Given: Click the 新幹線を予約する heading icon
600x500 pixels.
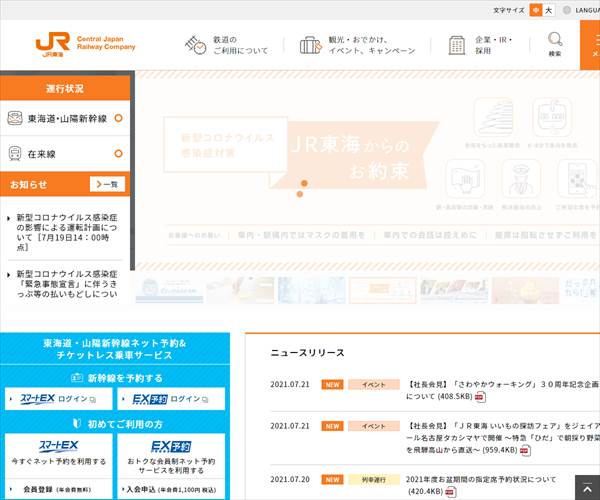Looking at the screenshot, I should point(77,378).
